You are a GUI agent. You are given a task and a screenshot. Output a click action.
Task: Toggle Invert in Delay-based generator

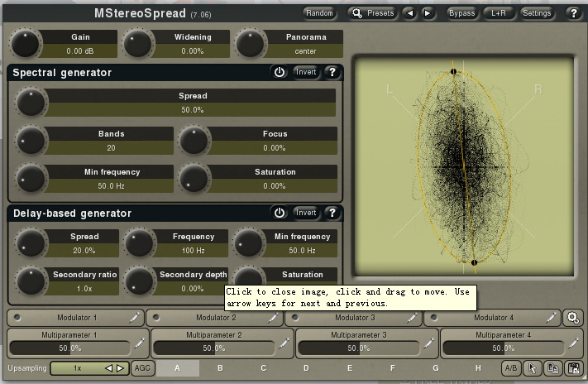click(x=306, y=213)
